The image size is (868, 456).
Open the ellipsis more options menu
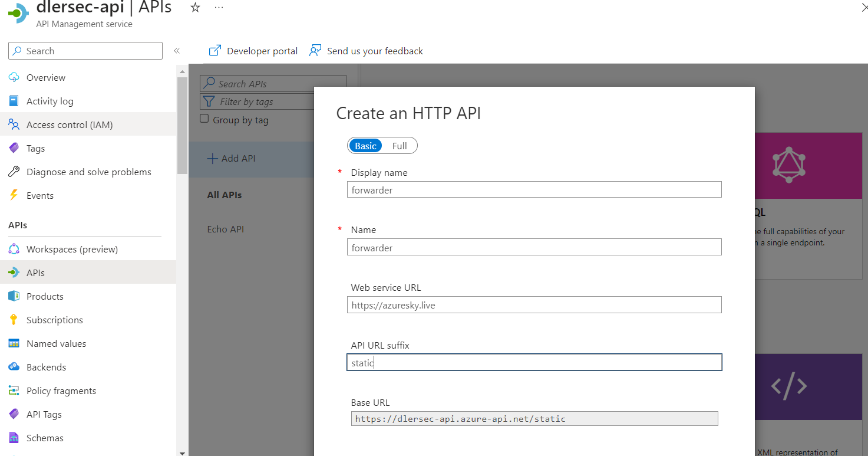(219, 8)
